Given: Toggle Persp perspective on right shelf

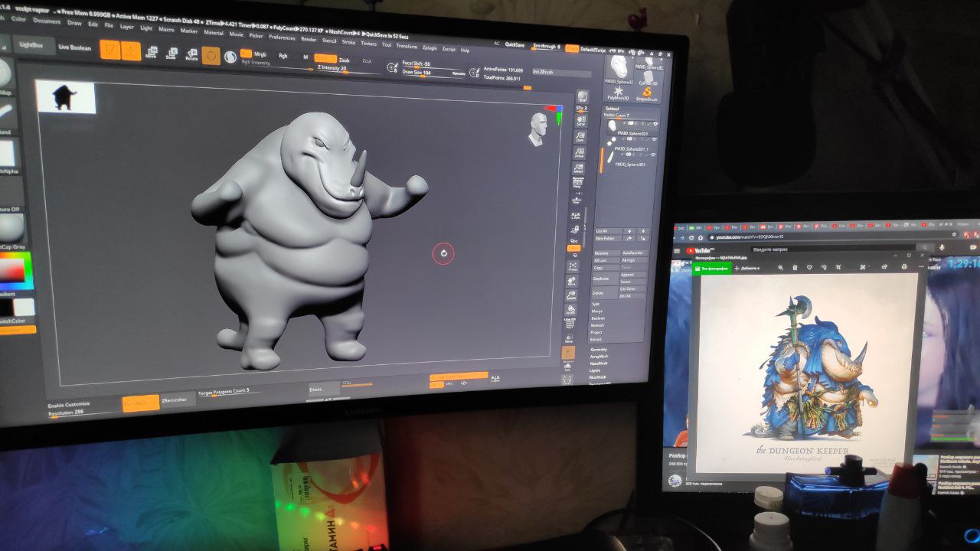Looking at the screenshot, I should [x=577, y=184].
